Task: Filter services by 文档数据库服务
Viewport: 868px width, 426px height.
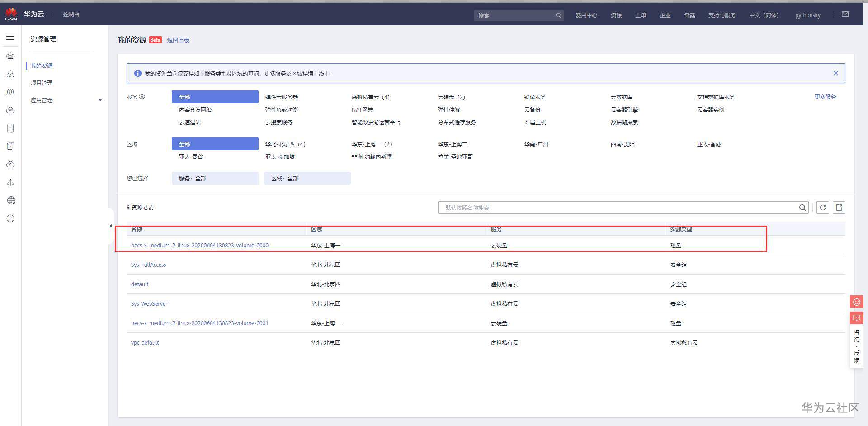Action: pos(716,97)
